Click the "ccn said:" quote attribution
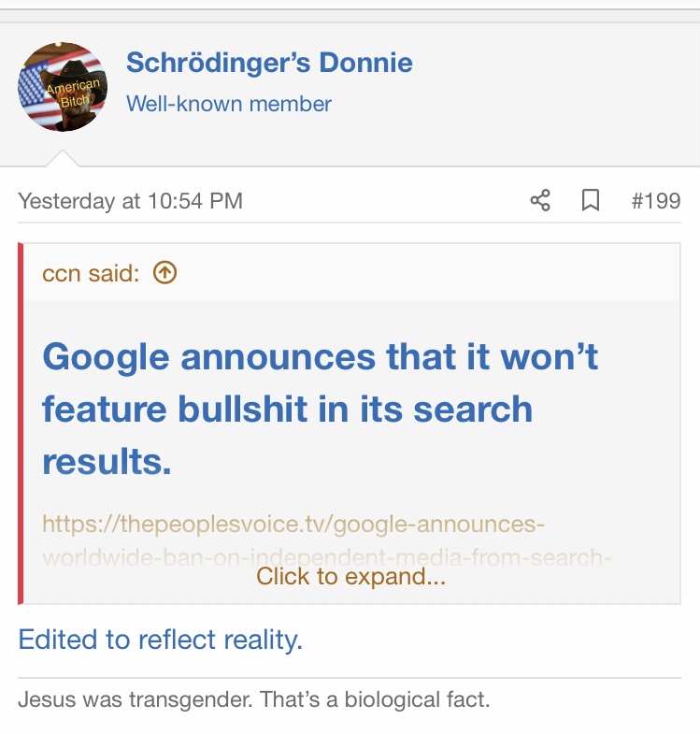 pyautogui.click(x=91, y=272)
